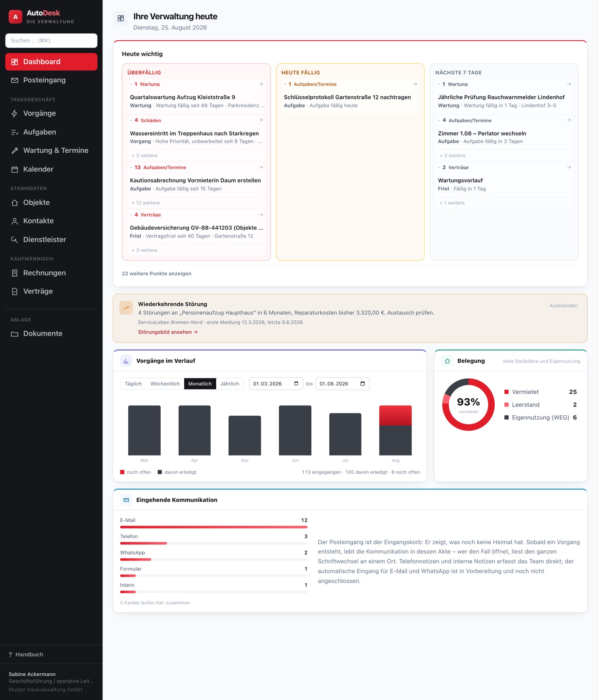Expand Heute fällig Aufgaben/Termine group arrow
This screenshot has width=598, height=700.
click(x=415, y=84)
